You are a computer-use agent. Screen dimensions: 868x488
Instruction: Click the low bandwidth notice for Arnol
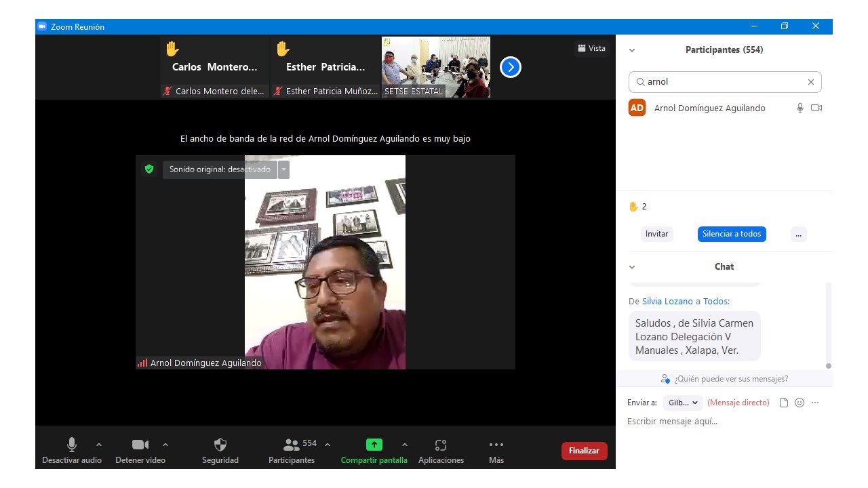point(325,139)
